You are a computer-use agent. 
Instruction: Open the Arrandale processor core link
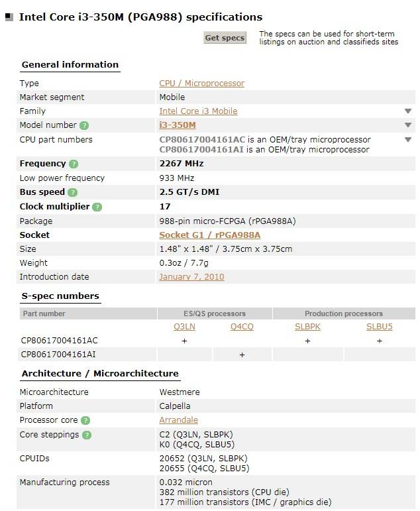click(178, 420)
